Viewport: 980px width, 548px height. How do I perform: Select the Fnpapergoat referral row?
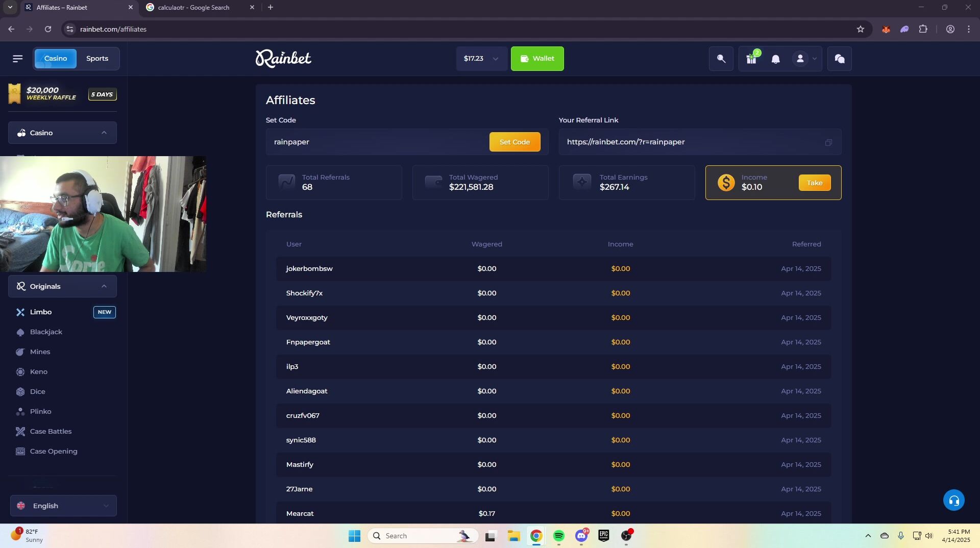pos(553,342)
